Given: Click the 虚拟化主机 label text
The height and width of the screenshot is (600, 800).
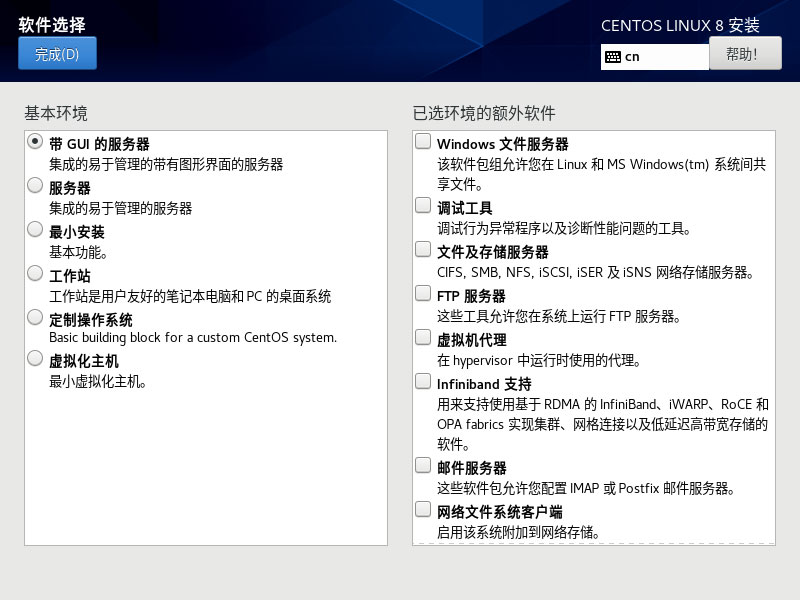Looking at the screenshot, I should click(84, 361).
